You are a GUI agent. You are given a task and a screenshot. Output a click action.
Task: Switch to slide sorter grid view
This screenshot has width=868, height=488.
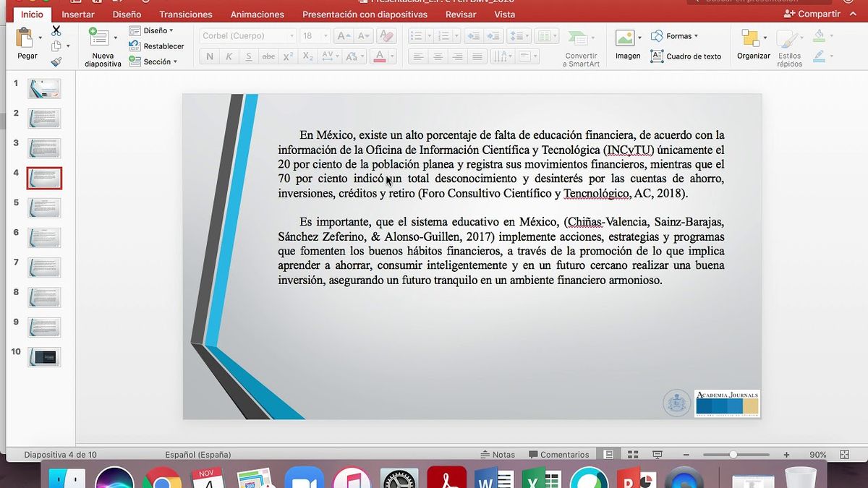(633, 455)
